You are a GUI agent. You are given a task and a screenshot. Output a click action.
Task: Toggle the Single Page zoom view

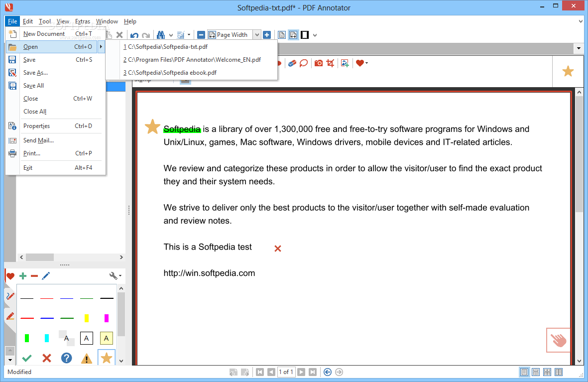[x=282, y=35]
